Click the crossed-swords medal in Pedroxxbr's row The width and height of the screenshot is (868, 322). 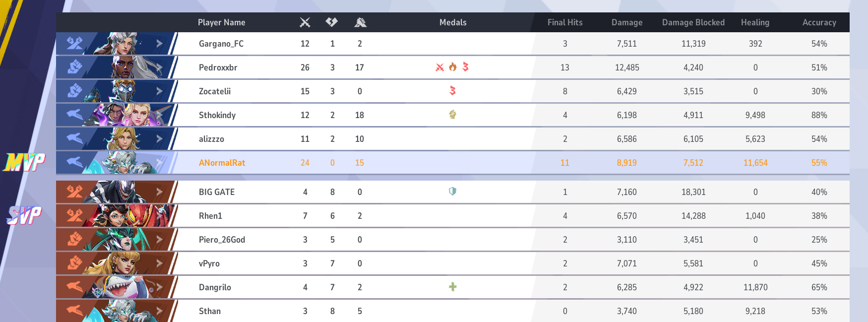(x=439, y=67)
